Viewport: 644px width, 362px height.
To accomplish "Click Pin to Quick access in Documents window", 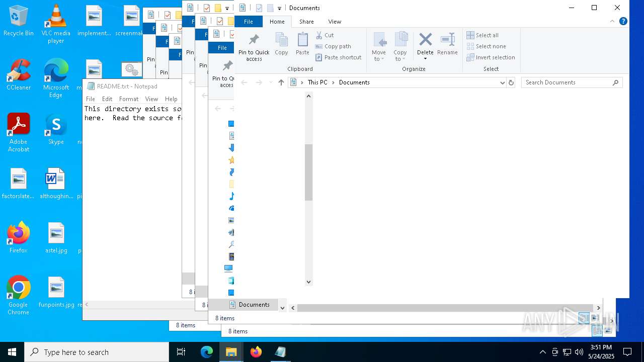I will 254,47.
